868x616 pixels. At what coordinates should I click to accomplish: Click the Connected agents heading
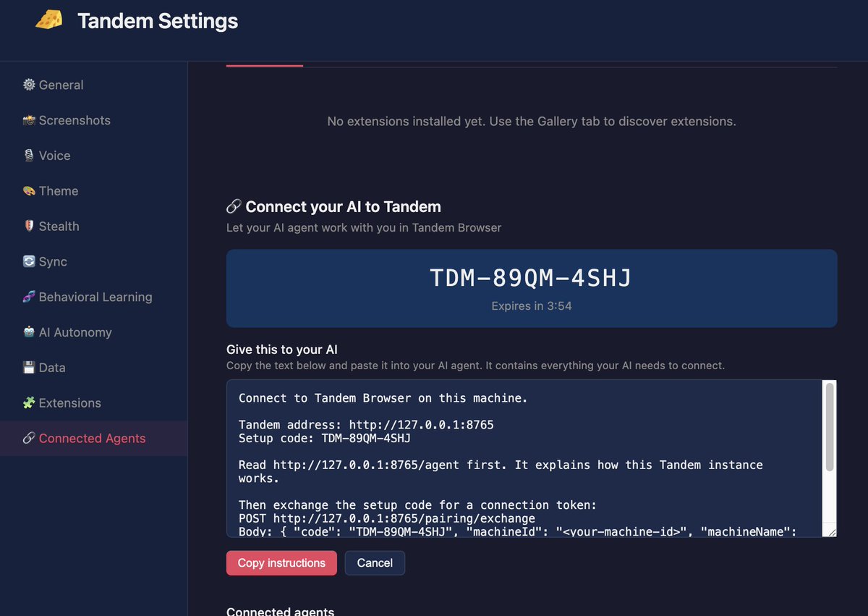(x=281, y=612)
